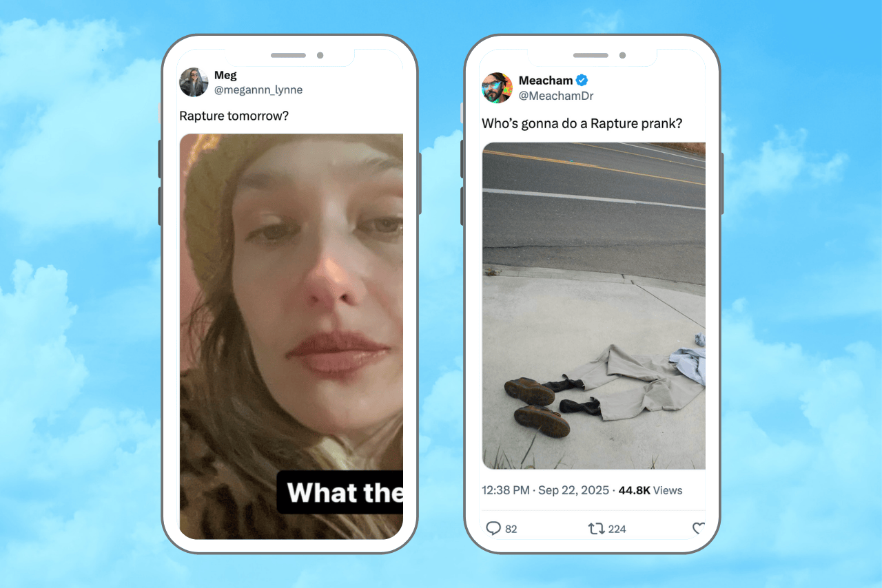Open the @megannn_lynne handle
The image size is (882, 588).
258,90
